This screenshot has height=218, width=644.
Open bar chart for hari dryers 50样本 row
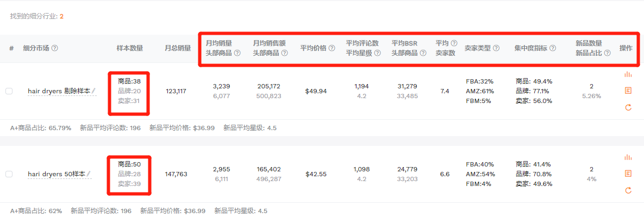point(628,157)
